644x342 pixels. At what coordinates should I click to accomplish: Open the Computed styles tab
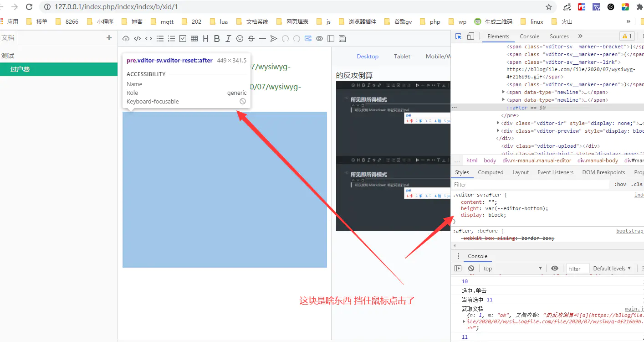490,172
